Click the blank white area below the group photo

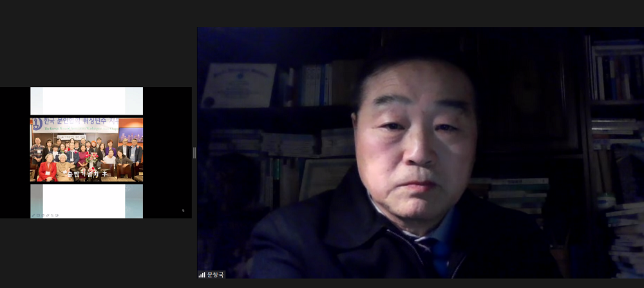click(86, 200)
